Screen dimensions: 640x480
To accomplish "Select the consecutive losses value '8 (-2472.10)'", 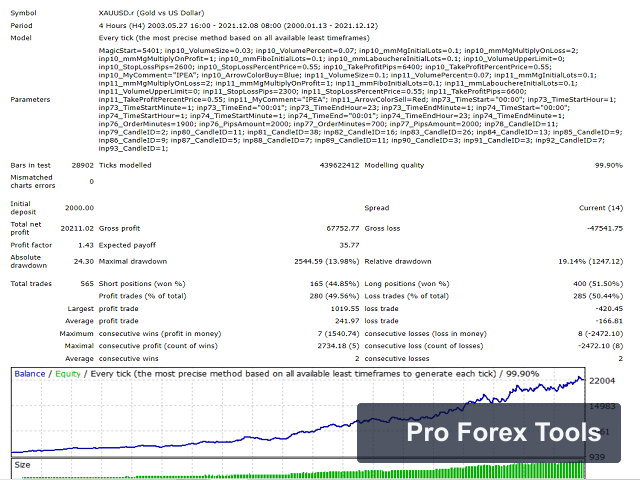I will click(x=600, y=334).
